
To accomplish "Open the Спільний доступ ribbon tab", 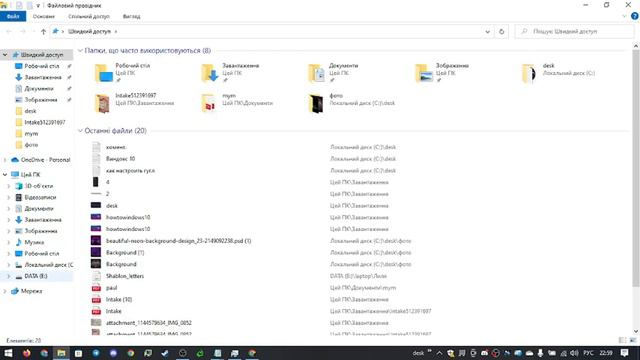I will click(x=89, y=16).
